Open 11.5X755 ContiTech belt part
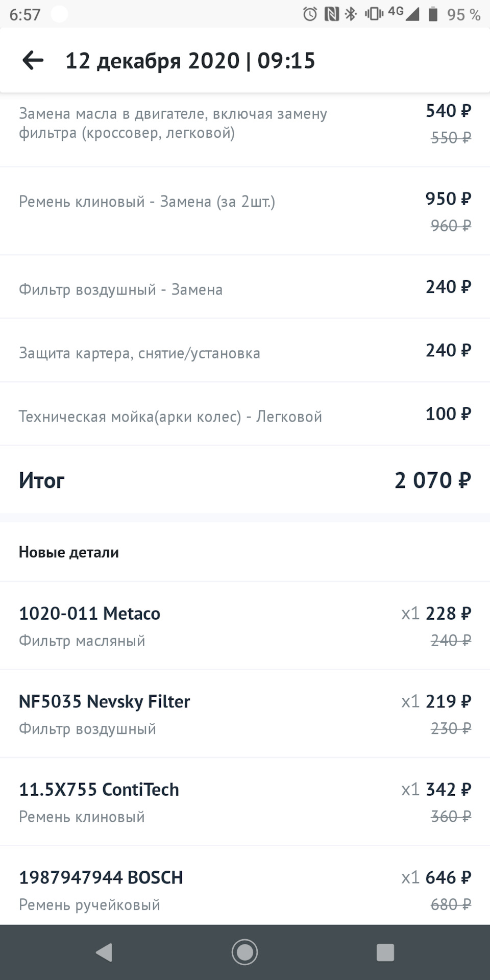Screen dimensions: 490x980 point(245,802)
